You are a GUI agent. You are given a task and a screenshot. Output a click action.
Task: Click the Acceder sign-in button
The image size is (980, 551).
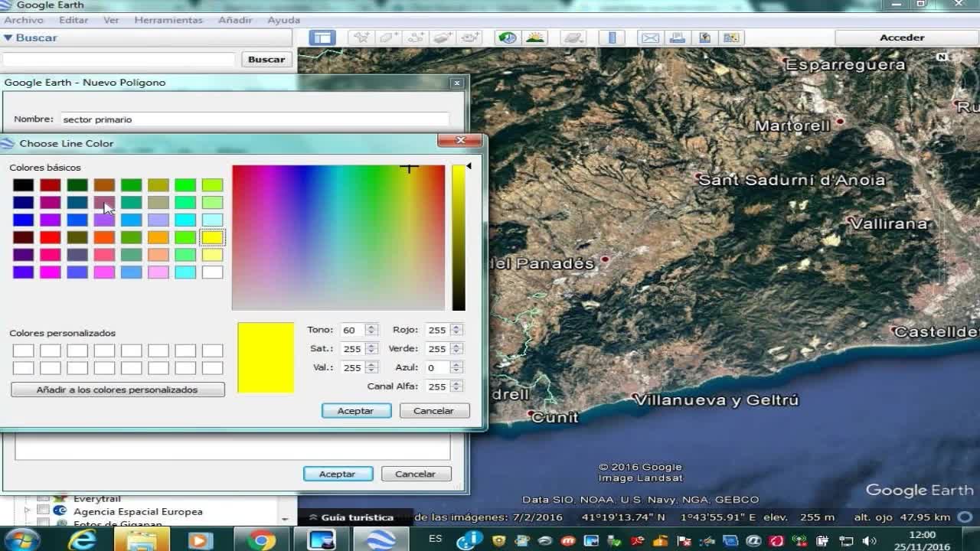(x=902, y=37)
